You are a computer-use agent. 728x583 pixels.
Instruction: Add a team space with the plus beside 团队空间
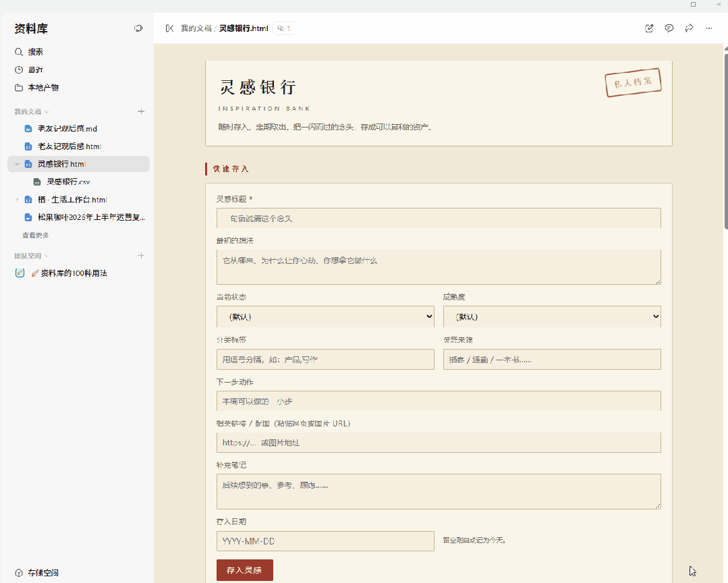click(141, 256)
